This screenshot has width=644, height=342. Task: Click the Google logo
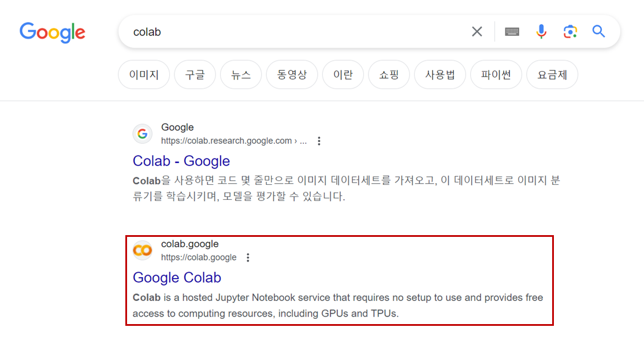[53, 32]
